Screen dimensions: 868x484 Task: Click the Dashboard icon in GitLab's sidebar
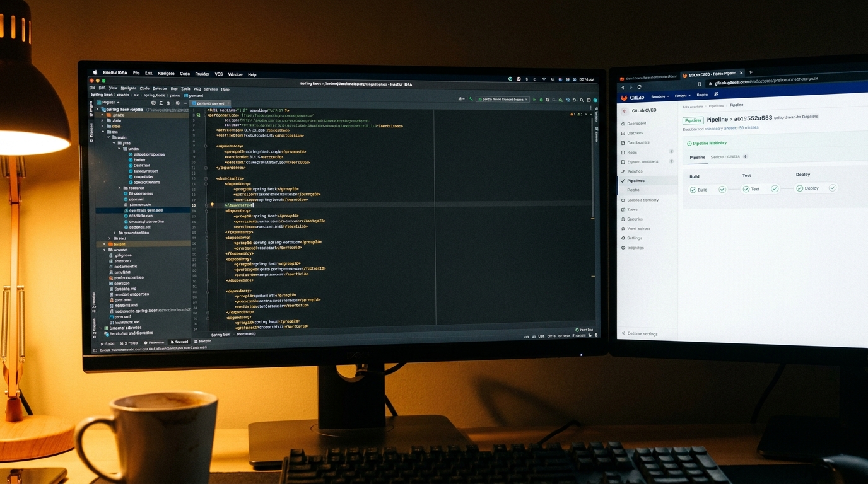coord(624,124)
